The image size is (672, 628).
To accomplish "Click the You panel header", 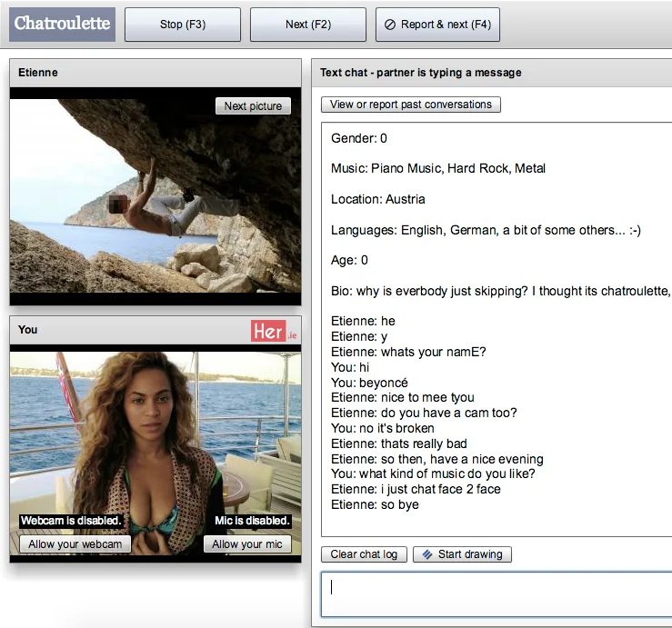I will click(x=155, y=330).
